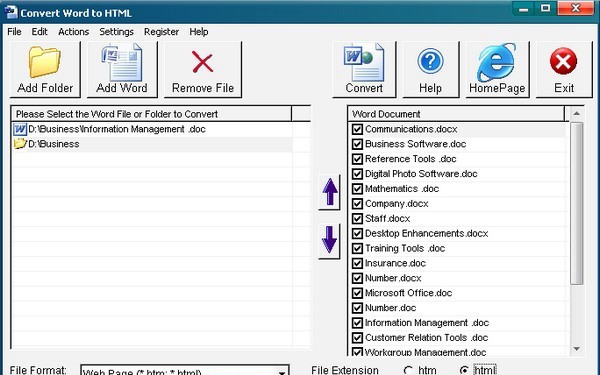Uncheck the Staff.docx checkbox
Viewport: 600px width, 375px height.
pos(357,218)
